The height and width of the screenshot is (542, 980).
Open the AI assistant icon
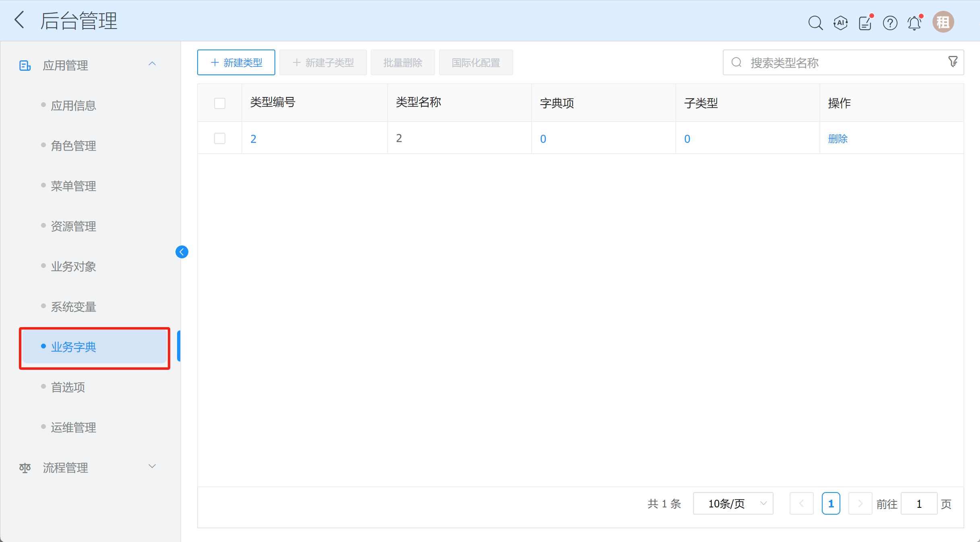[840, 23]
